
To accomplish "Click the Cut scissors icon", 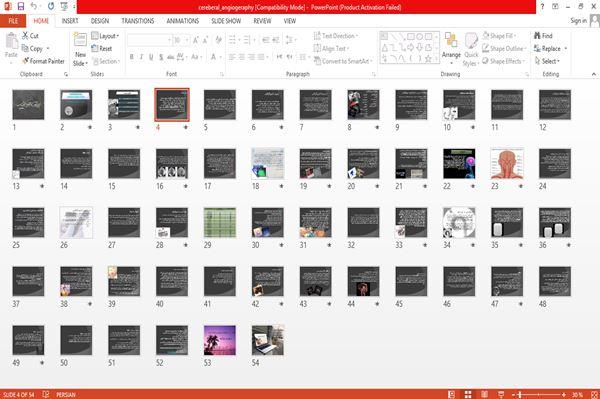I will [x=25, y=36].
